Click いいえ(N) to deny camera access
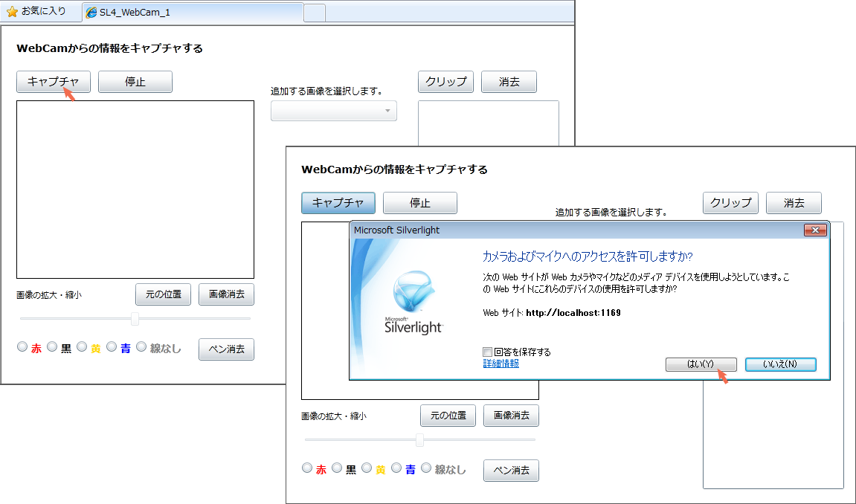The width and height of the screenshot is (856, 504). [x=781, y=364]
